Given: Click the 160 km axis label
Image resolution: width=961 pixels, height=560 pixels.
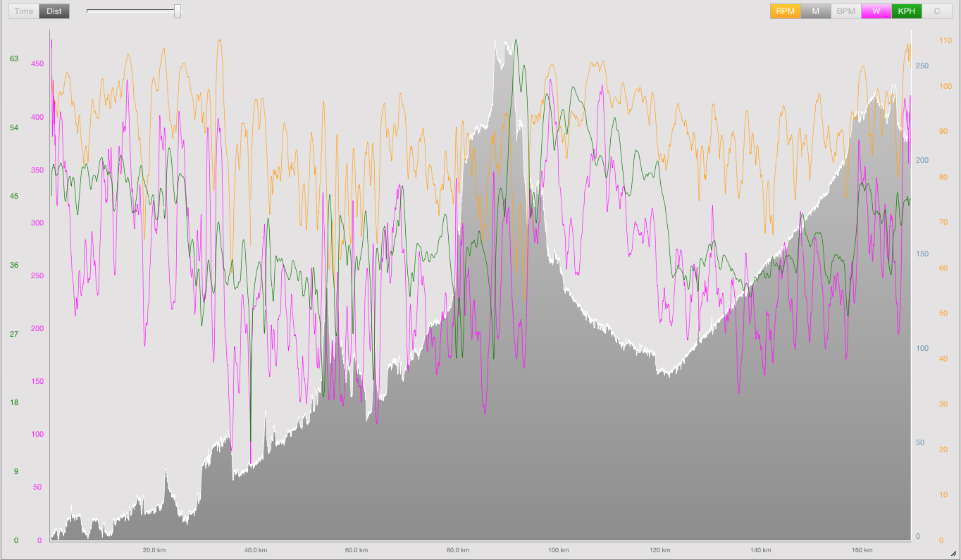Looking at the screenshot, I should click(863, 550).
